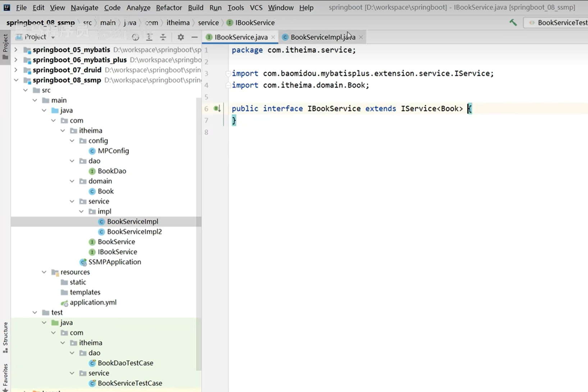Open Project panel settings gear
This screenshot has height=392, width=588.
click(181, 37)
